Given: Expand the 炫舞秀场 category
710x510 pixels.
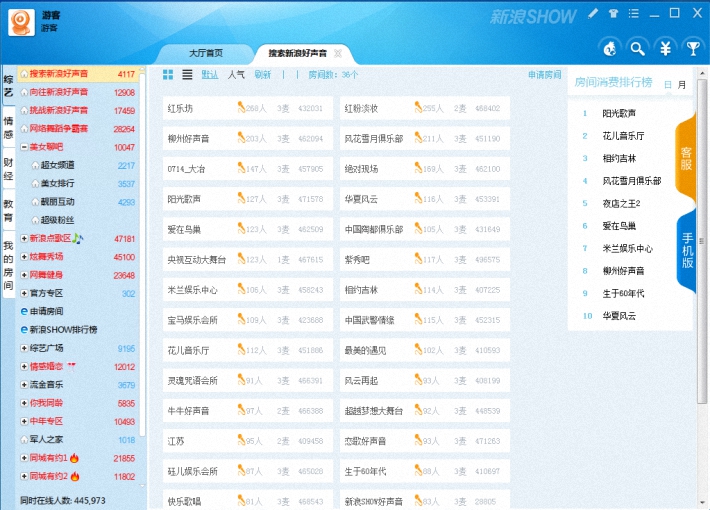Looking at the screenshot, I should pyautogui.click(x=24, y=257).
